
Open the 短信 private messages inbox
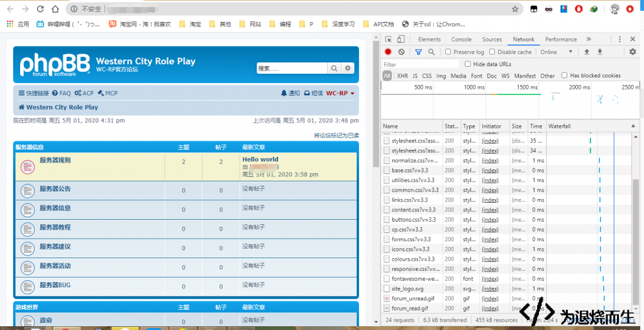pyautogui.click(x=313, y=93)
